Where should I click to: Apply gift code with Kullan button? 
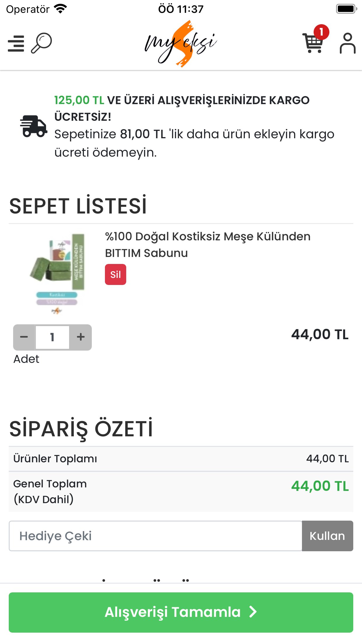(x=327, y=536)
